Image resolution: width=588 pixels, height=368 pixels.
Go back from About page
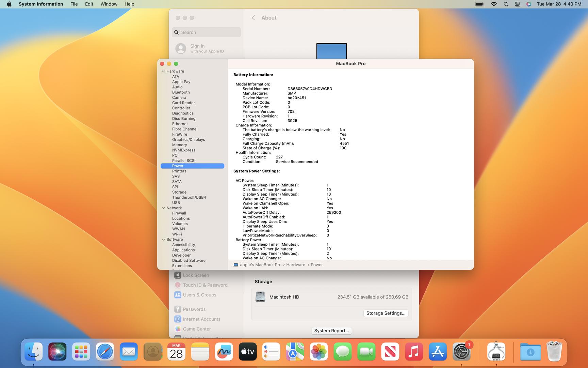[253, 18]
